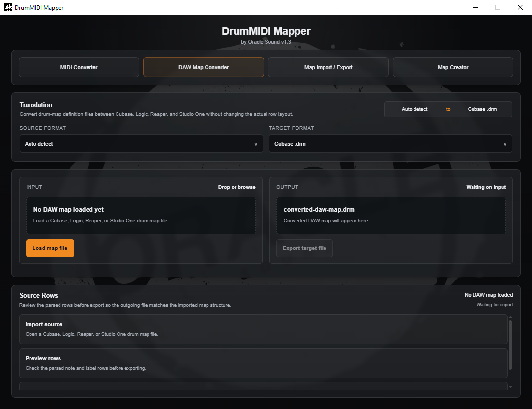Click the Source Format dropdown arrow
The width and height of the screenshot is (532, 409).
[255, 144]
